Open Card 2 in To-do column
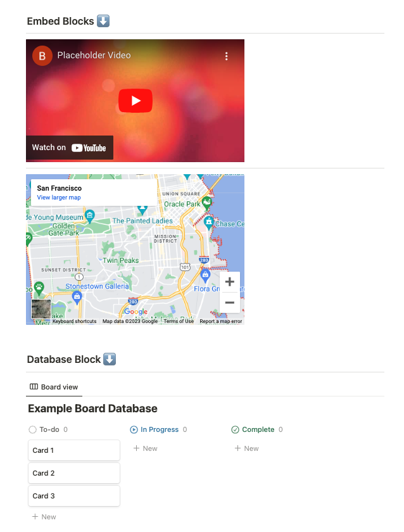Image resolution: width=404 pixels, height=532 pixels. click(x=74, y=473)
